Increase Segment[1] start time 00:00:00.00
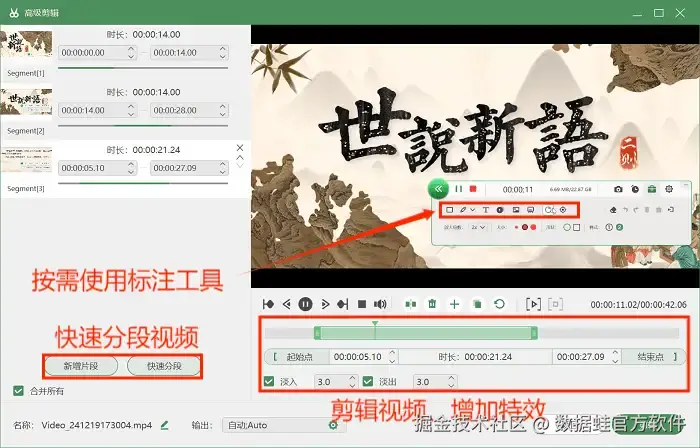The width and height of the screenshot is (700, 448). point(131,49)
